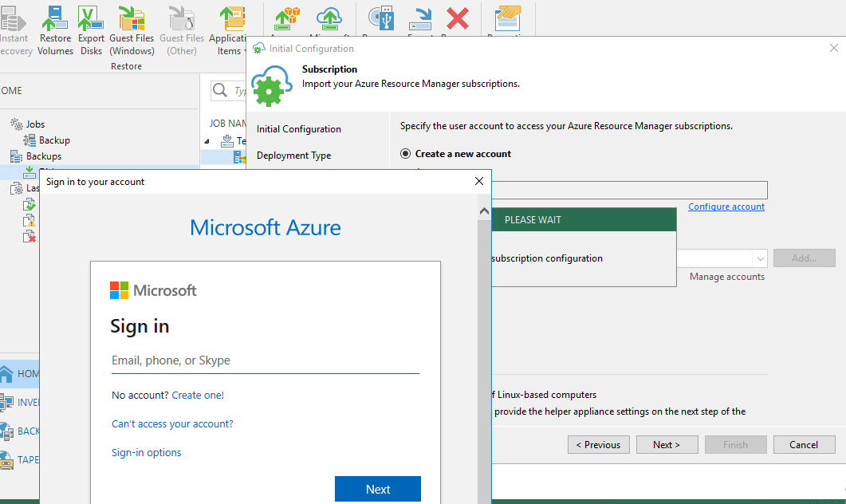846x504 pixels.
Task: Select Create a new account radio button
Action: 406,154
